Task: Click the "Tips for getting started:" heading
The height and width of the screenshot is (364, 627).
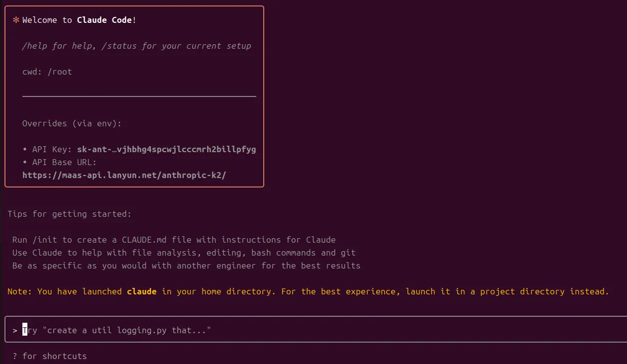Action: pos(70,214)
